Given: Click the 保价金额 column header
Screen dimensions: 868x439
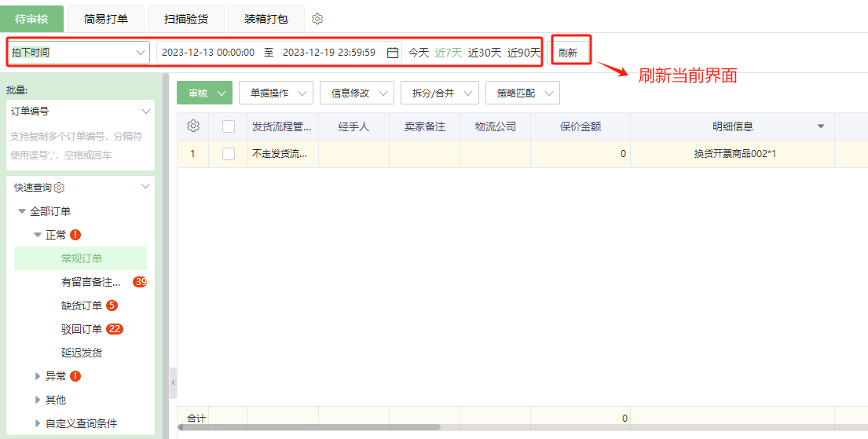Looking at the screenshot, I should pos(580,126).
